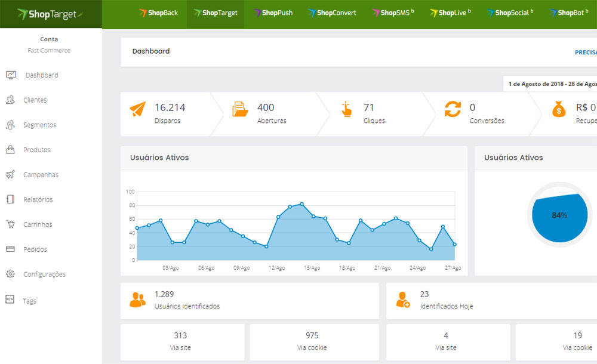Click the money bag icon
Screen dimensions: 597x364
coord(559,109)
